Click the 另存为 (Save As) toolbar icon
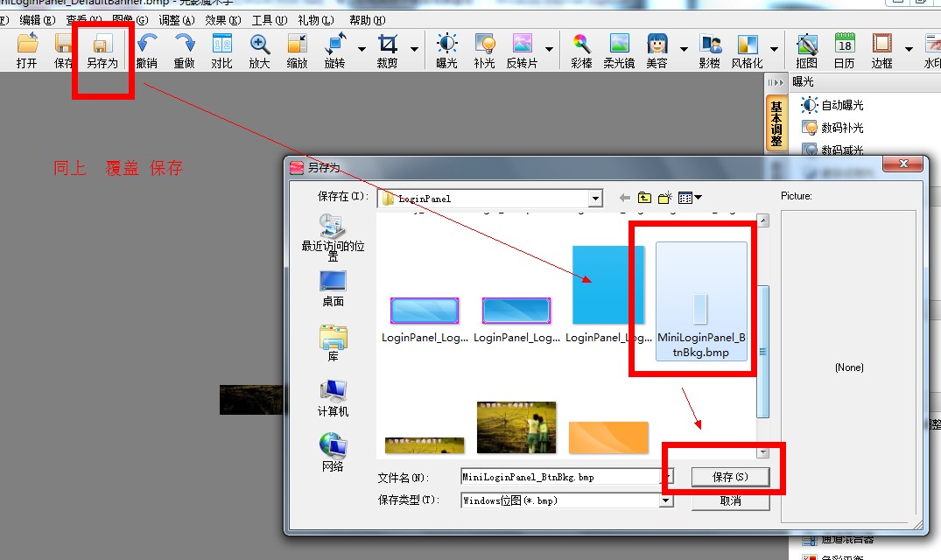Image resolution: width=941 pixels, height=560 pixels. coord(102,51)
